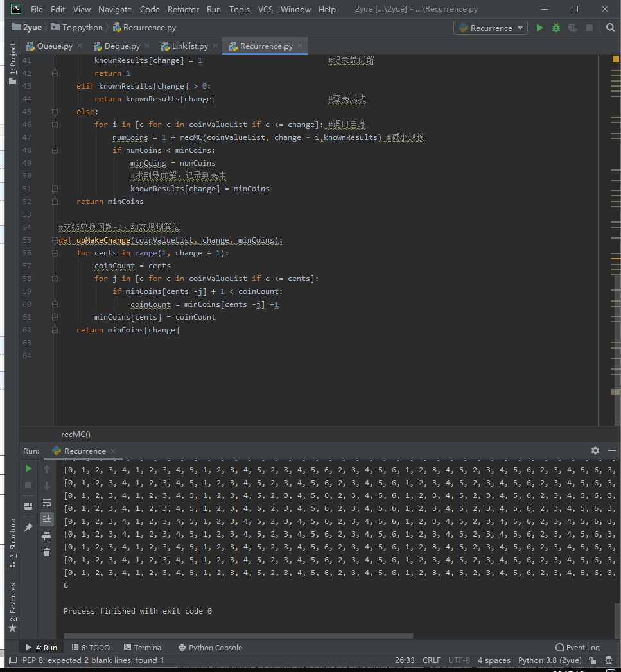Collapse the for cents loop at line 56
Viewport: 621px width, 672px height.
coord(55,253)
